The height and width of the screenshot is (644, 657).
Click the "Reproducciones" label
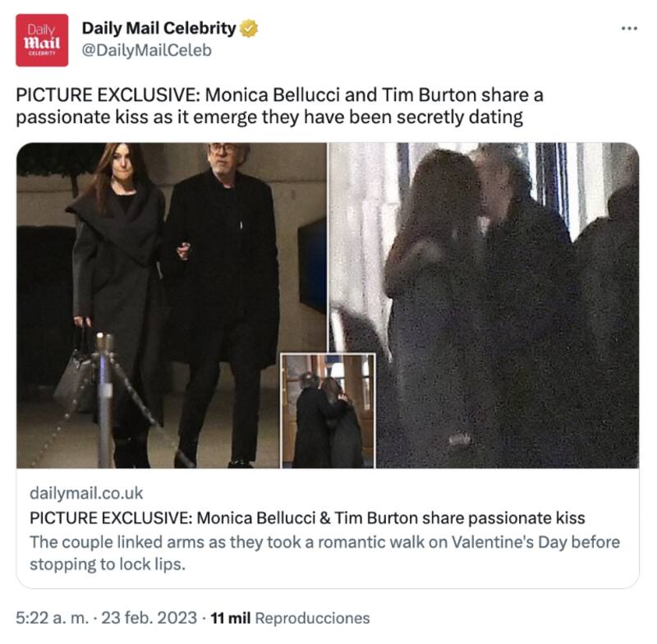click(x=314, y=618)
